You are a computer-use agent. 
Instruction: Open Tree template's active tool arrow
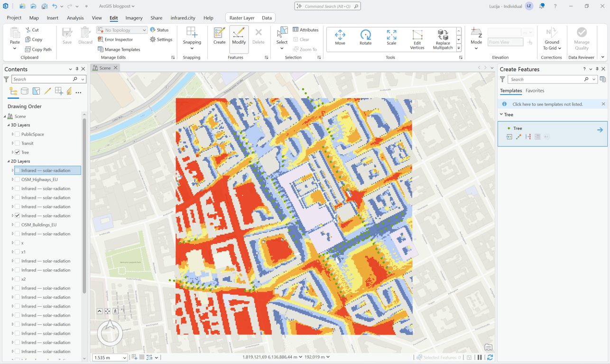(600, 130)
